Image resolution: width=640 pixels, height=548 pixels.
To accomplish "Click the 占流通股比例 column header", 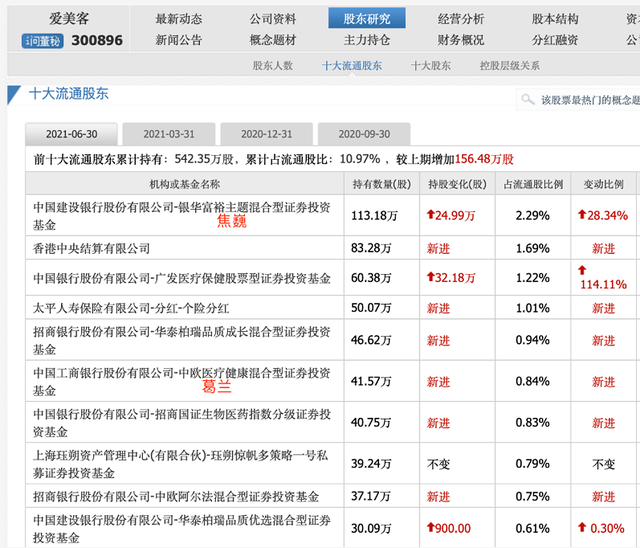I will 533,184.
